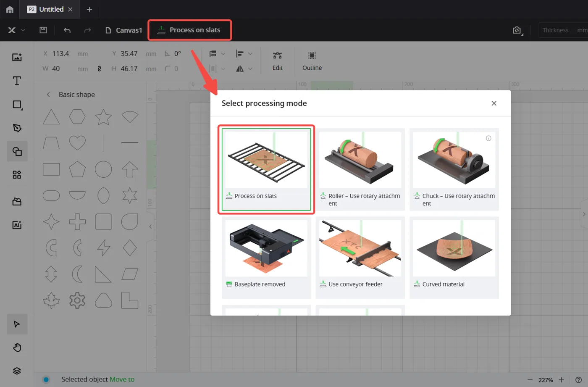Click the Undo arrow
The image size is (588, 387).
click(67, 30)
